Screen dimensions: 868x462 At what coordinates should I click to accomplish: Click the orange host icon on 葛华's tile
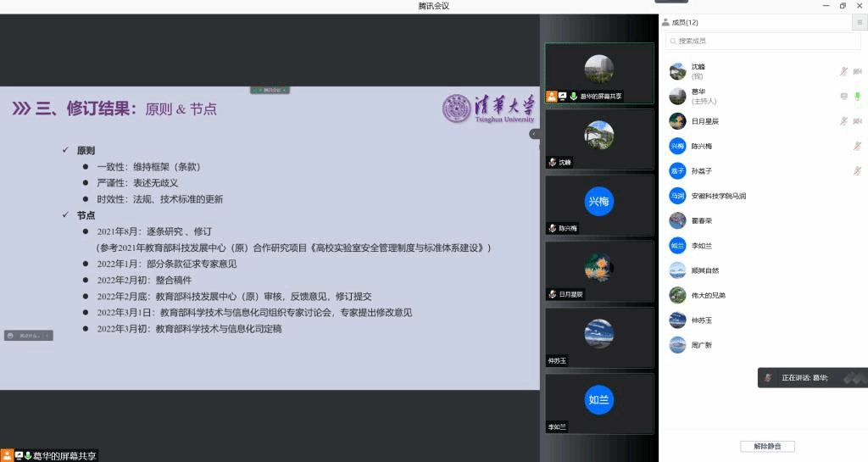(552, 97)
